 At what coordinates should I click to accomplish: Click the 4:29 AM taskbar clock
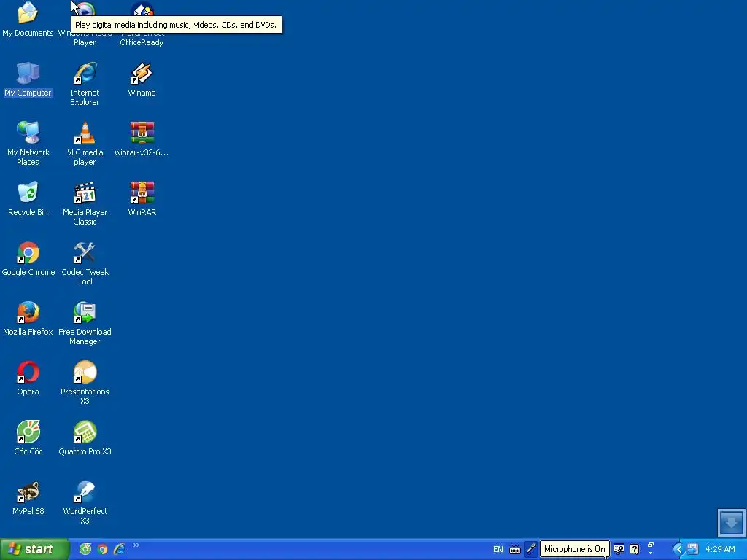tap(720, 549)
